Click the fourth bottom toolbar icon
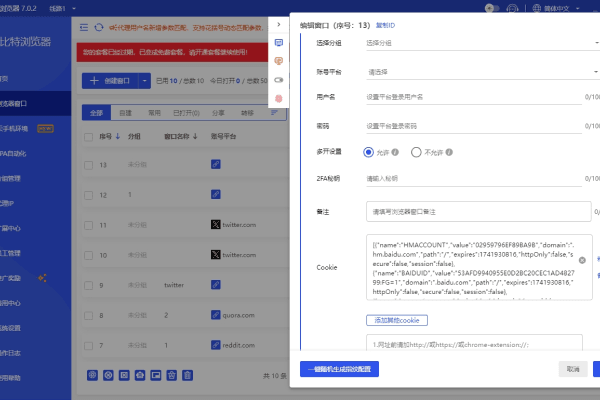Viewport: 600px width, 400px height. pos(140,375)
